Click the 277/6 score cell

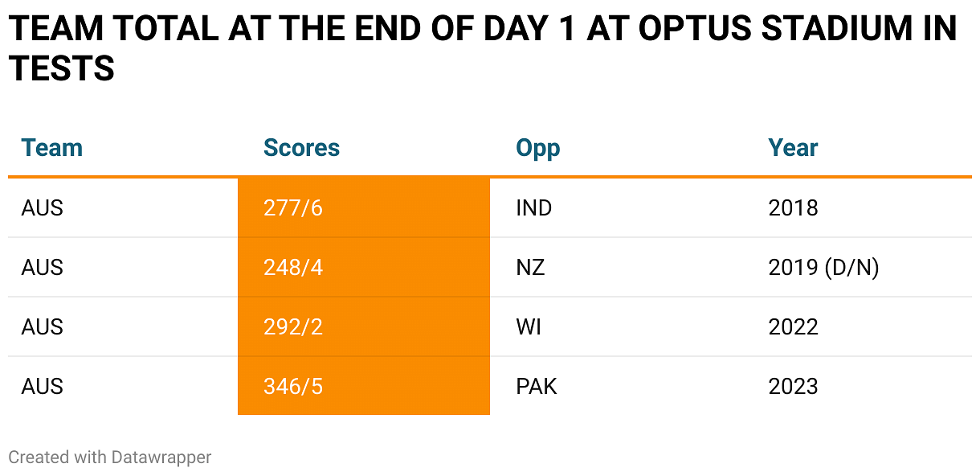tap(293, 208)
